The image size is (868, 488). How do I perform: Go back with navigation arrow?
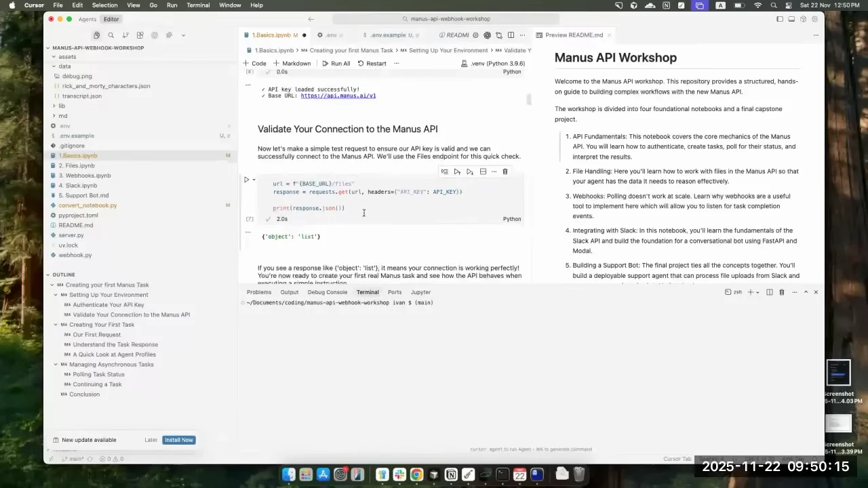tap(311, 19)
